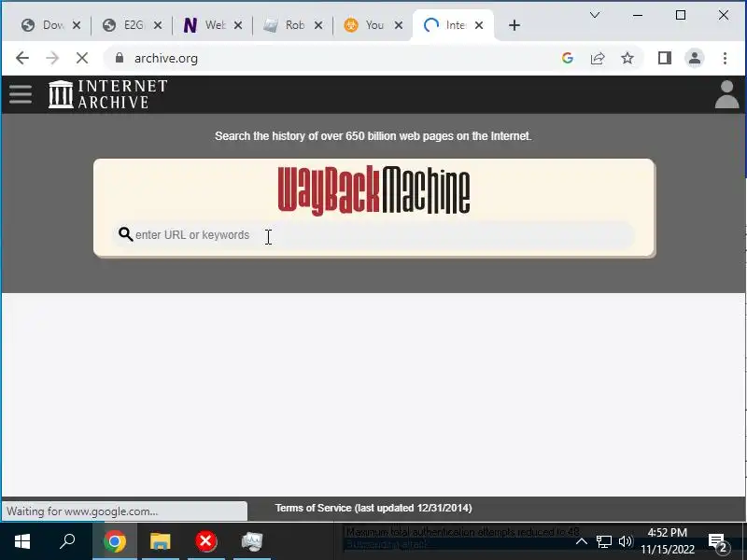Open the user account icon in Archive header

[726, 94]
